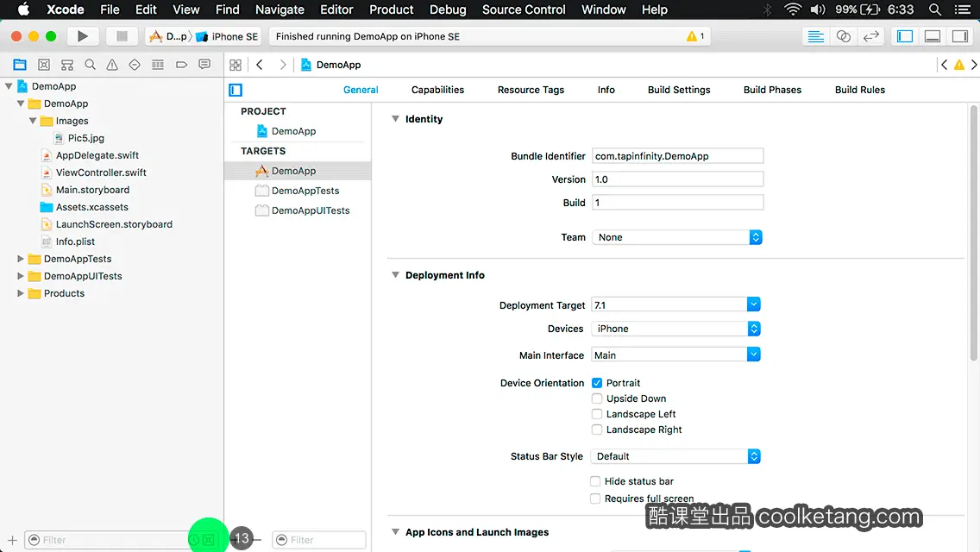Run the app with the Play button
980x552 pixels.
83,36
